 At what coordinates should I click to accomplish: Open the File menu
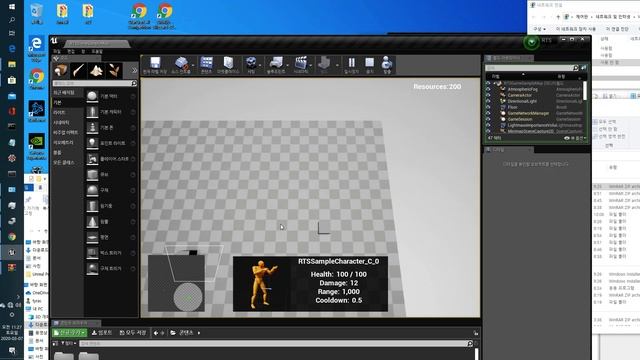(x=57, y=51)
